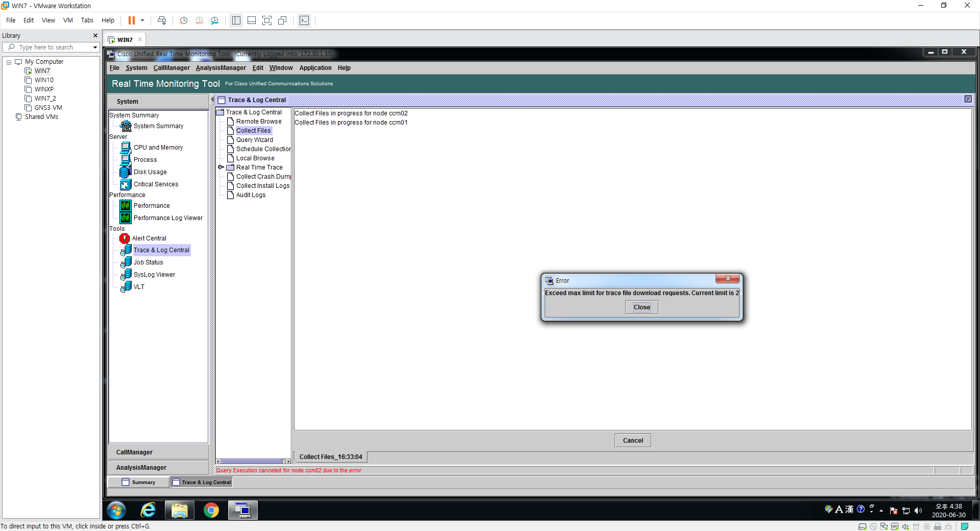
Task: Select WIN10 VM in the Library
Action: (x=44, y=80)
